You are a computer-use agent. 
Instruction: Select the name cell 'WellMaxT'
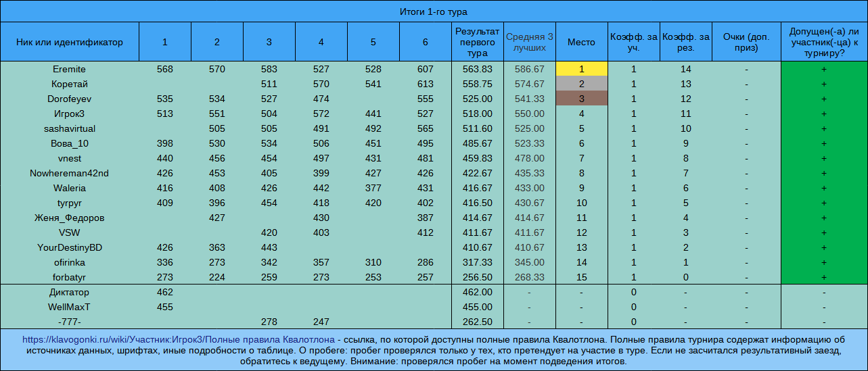[70, 307]
